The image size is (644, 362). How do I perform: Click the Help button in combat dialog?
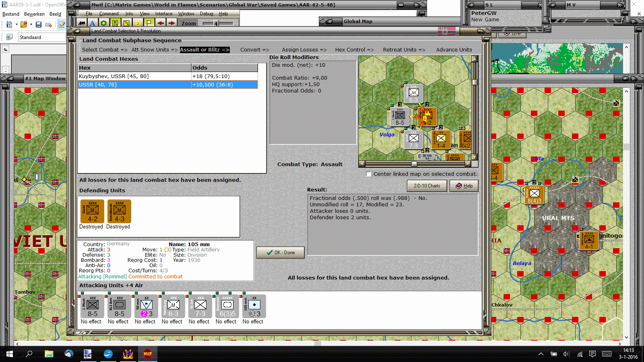(x=464, y=186)
